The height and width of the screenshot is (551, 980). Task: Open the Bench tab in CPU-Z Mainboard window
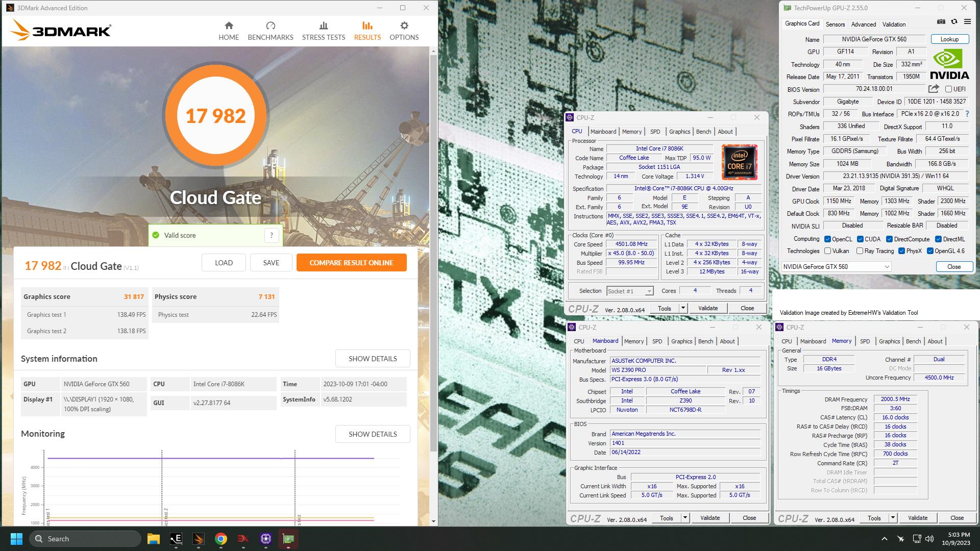[705, 341]
